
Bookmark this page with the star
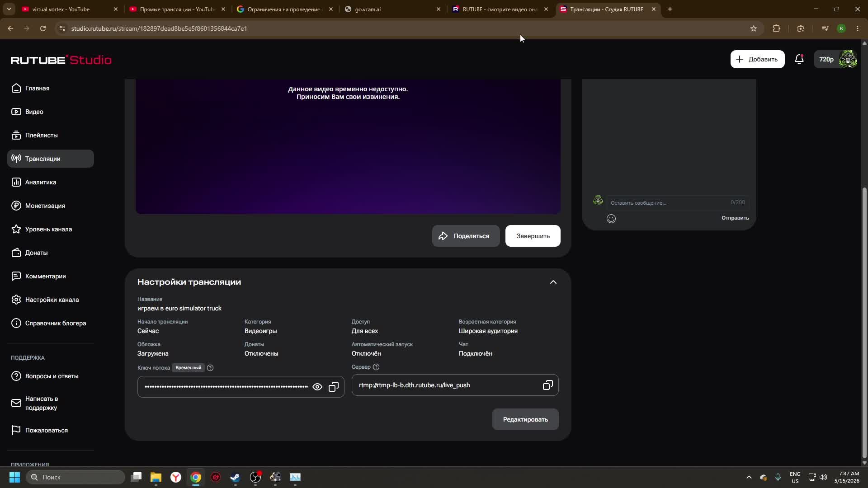(753, 28)
